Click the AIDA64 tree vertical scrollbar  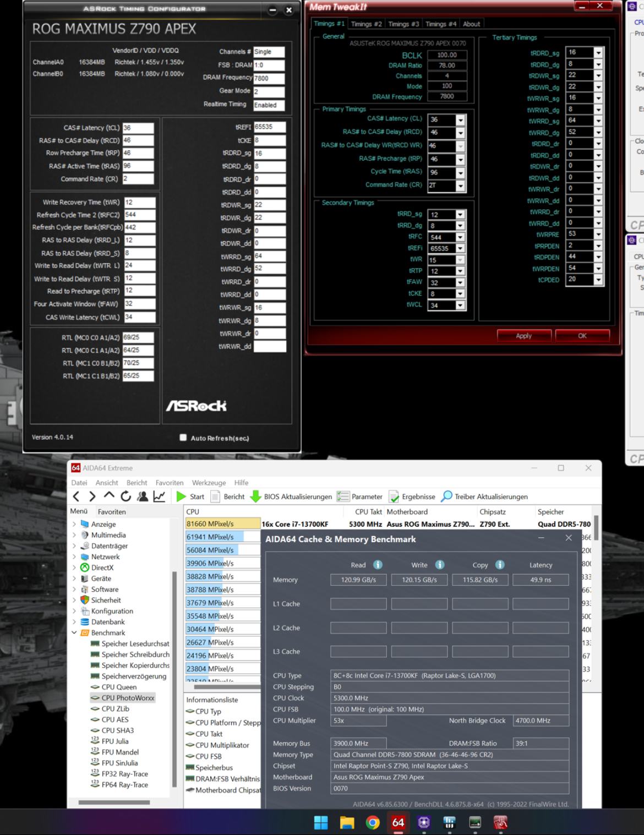(x=174, y=679)
